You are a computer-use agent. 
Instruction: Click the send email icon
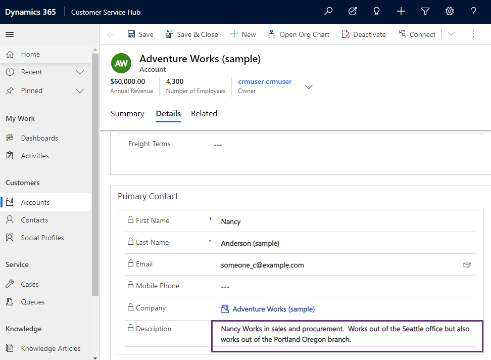(467, 265)
